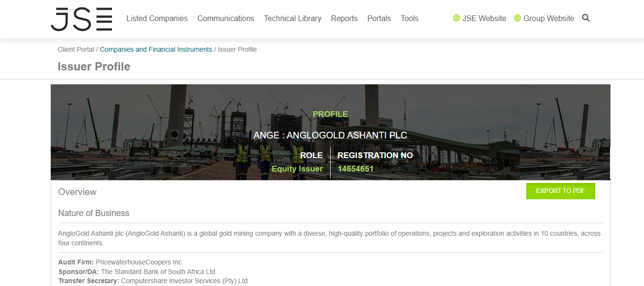The image size is (644, 286).
Task: Click Transfer Secretary Computershare line
Action: pos(153,281)
